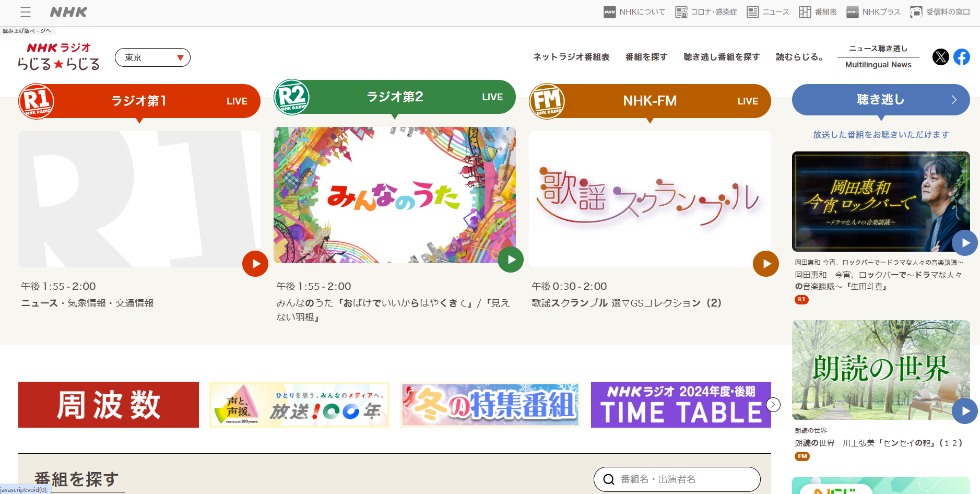
Task: Select 聴き逃し番組を探す menu item
Action: pyautogui.click(x=721, y=57)
